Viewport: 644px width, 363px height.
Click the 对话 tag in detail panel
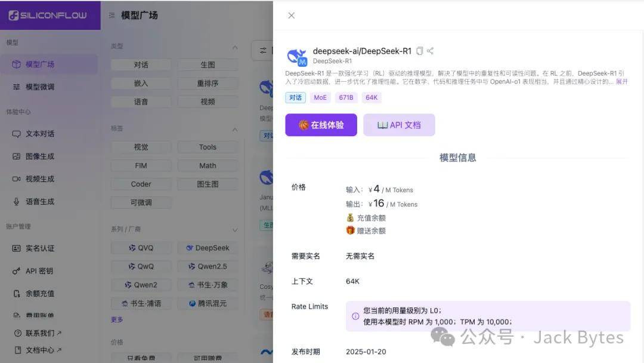(295, 97)
